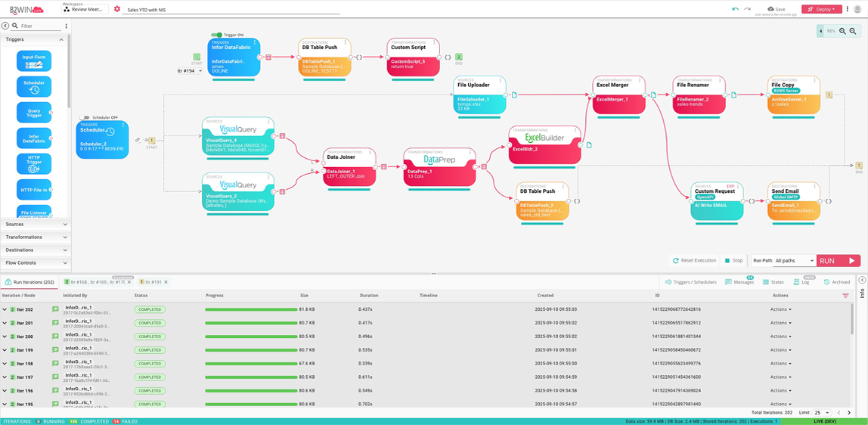
Task: Open message icon for Iter 202
Action: tap(55, 309)
